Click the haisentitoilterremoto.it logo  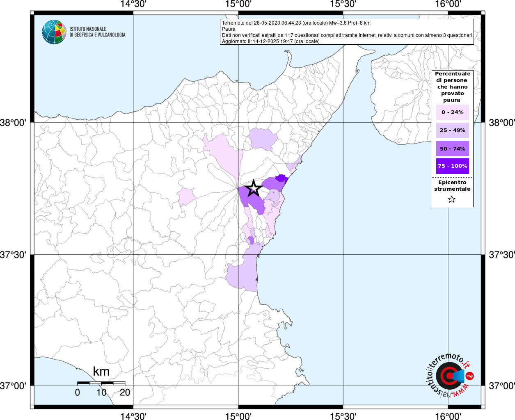tap(450, 375)
